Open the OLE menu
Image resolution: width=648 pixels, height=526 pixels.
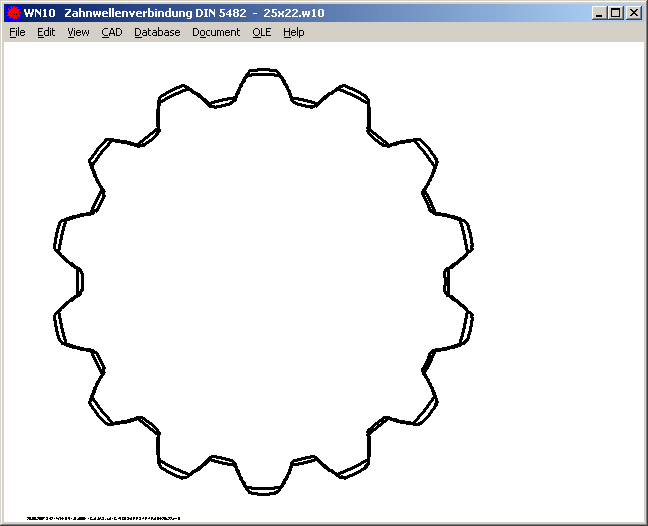click(261, 32)
